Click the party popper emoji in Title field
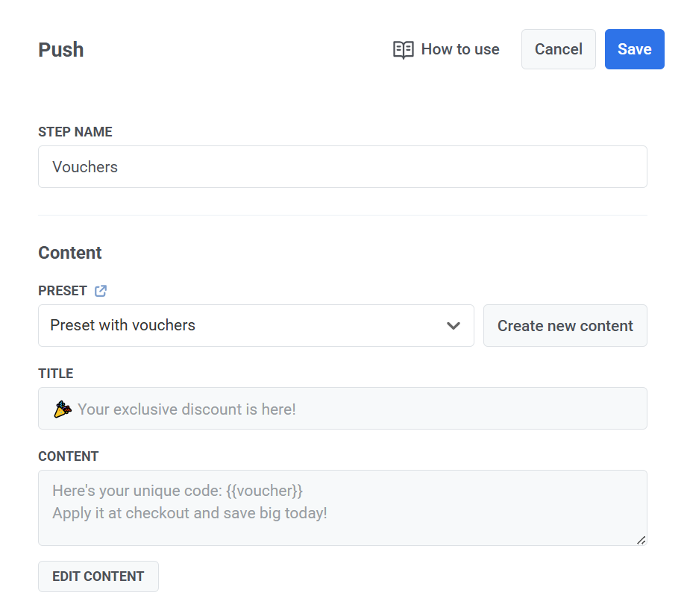This screenshot has height=616, width=687. click(61, 409)
